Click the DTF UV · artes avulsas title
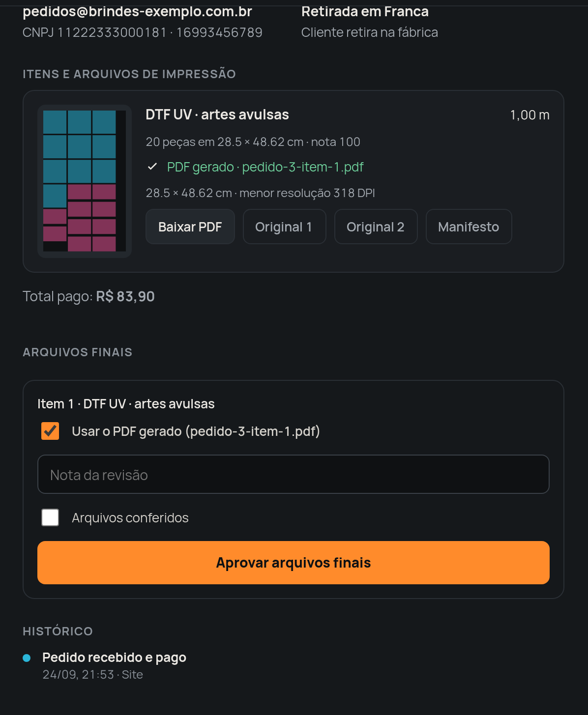588x715 pixels. coord(217,114)
